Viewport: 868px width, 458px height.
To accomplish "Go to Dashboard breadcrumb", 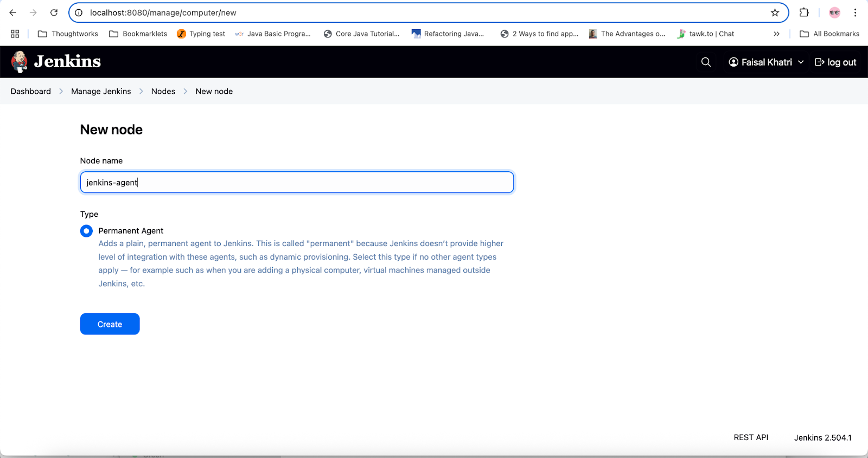I will coord(31,91).
